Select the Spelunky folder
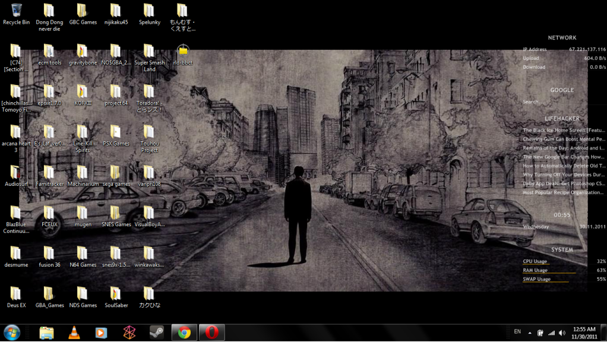Viewport: 607px width, 364px height. pyautogui.click(x=150, y=14)
